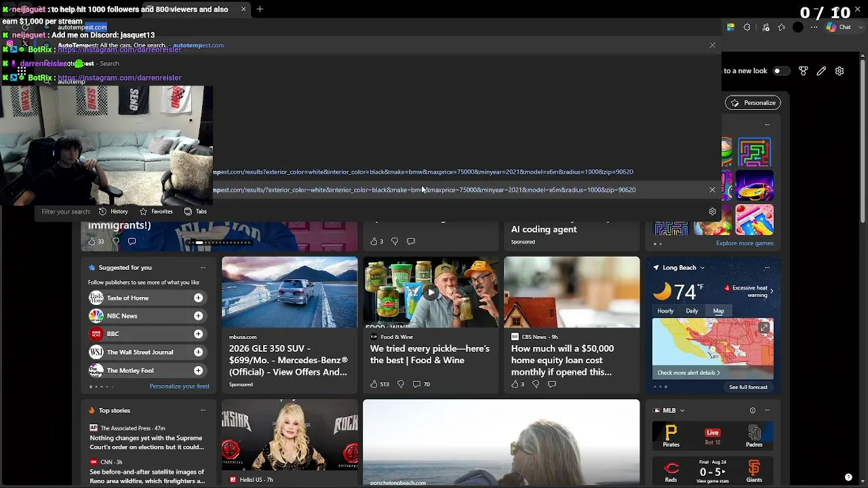
Task: Open the weather card options menu
Action: tap(767, 268)
